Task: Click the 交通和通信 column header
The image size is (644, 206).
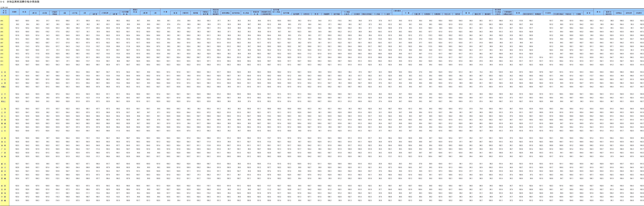Action: (x=397, y=11)
